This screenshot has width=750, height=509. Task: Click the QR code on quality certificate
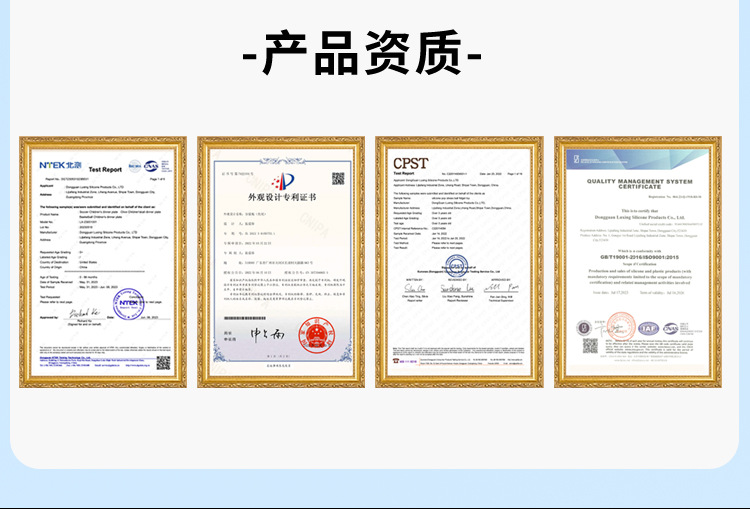click(590, 345)
